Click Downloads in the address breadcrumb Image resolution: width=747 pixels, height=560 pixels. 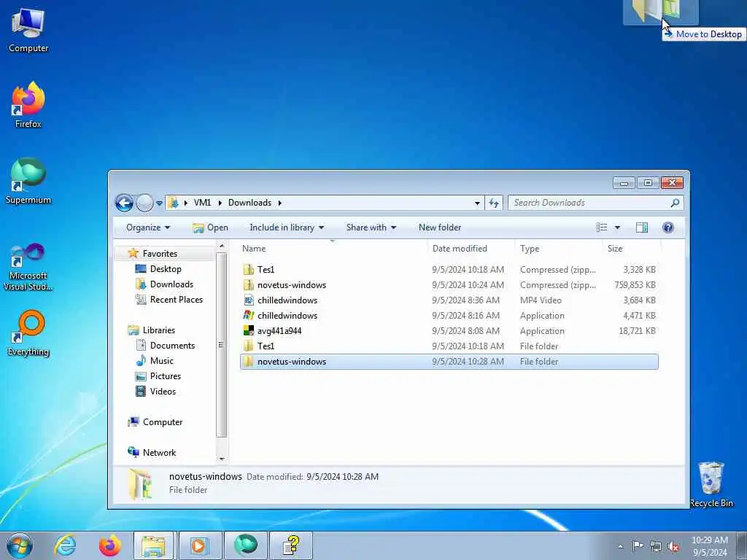click(x=249, y=203)
